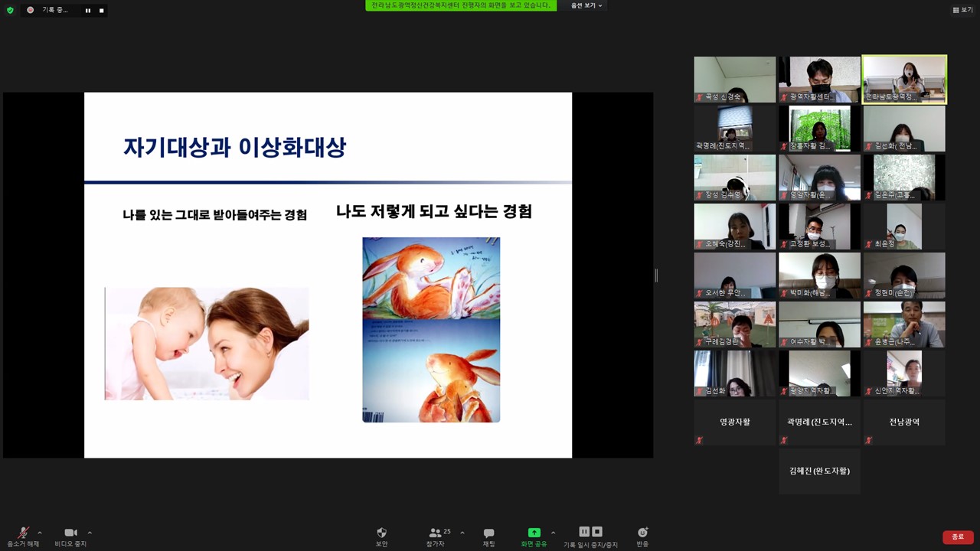Click the green Share Screen (화면 공유) icon
Screen dimensions: 980x551
point(534,533)
